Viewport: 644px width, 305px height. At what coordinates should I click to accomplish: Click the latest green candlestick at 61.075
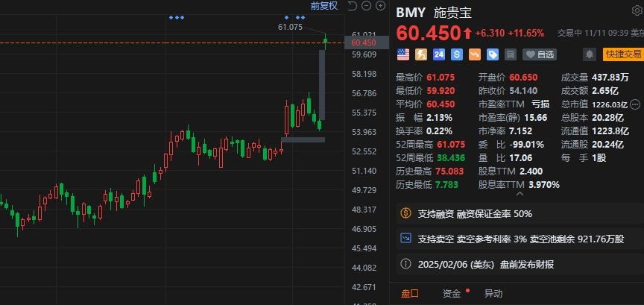pos(326,42)
